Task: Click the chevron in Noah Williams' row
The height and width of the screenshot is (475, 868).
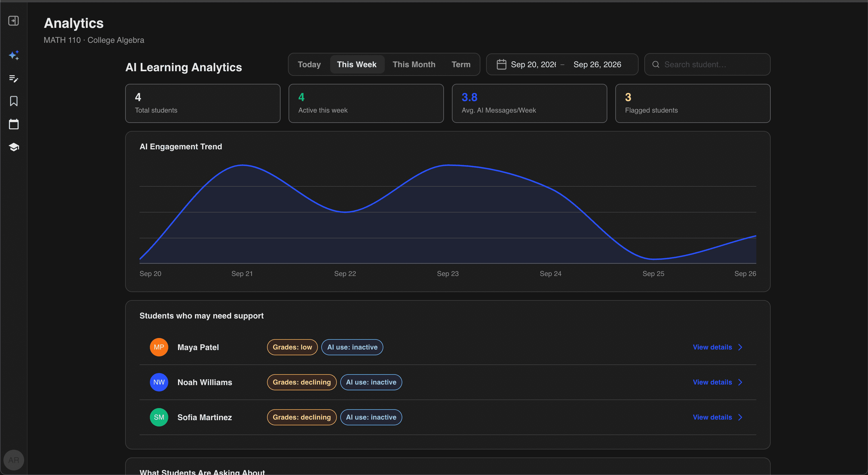Action: [x=740, y=382]
